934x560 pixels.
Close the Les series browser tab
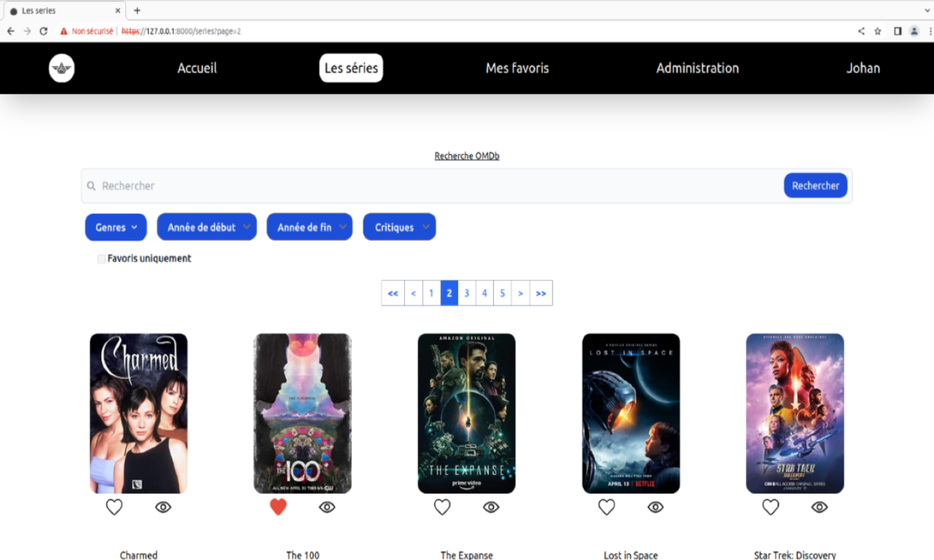(118, 11)
